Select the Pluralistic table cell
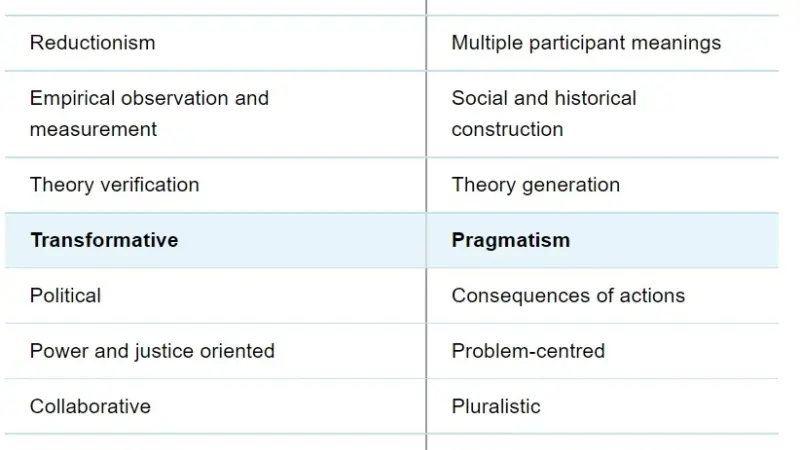800x450 pixels. (x=496, y=406)
